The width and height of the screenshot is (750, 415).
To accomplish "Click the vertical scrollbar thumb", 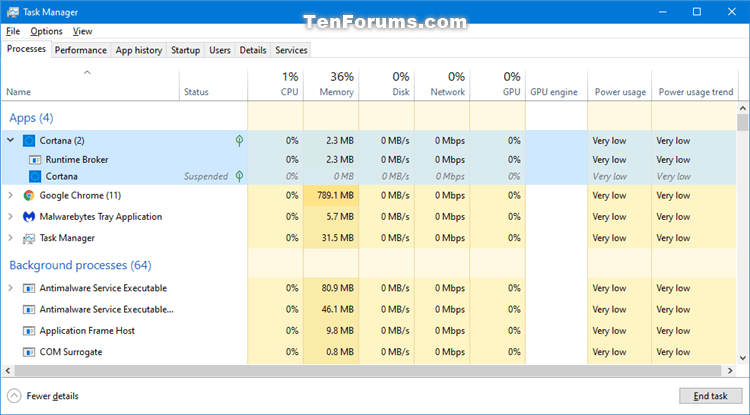I will [x=743, y=122].
